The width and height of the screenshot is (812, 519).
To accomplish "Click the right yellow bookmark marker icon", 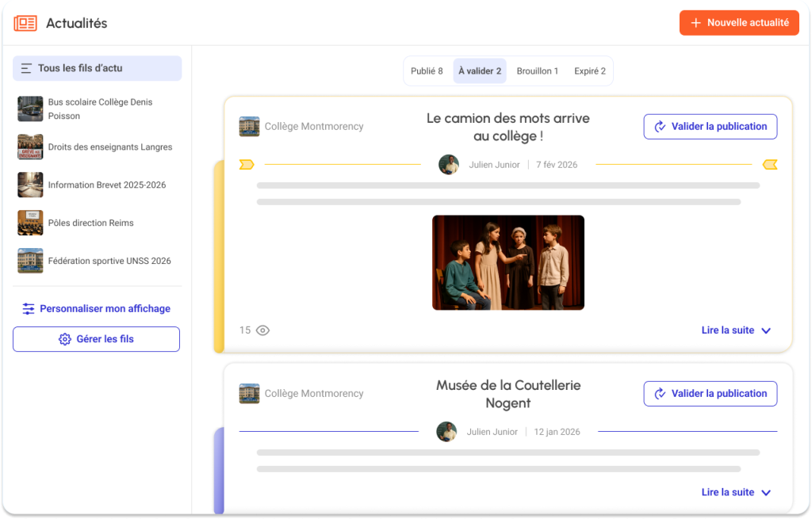I will [x=769, y=165].
